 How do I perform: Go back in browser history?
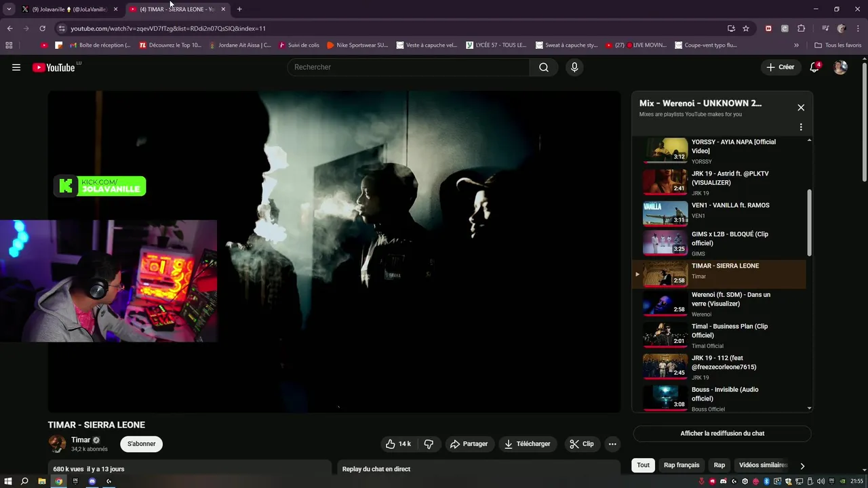tap(9, 28)
